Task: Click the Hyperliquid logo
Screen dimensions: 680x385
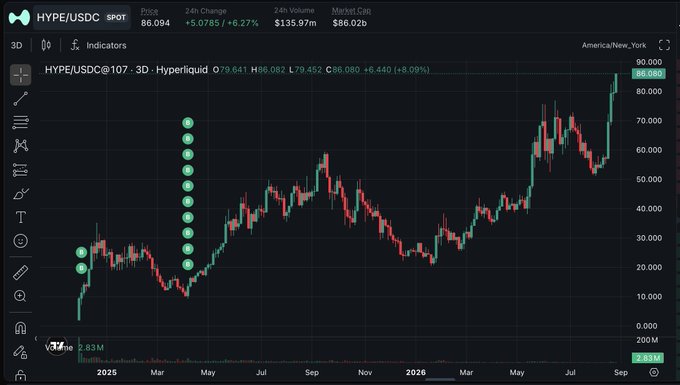Action: 19,17
